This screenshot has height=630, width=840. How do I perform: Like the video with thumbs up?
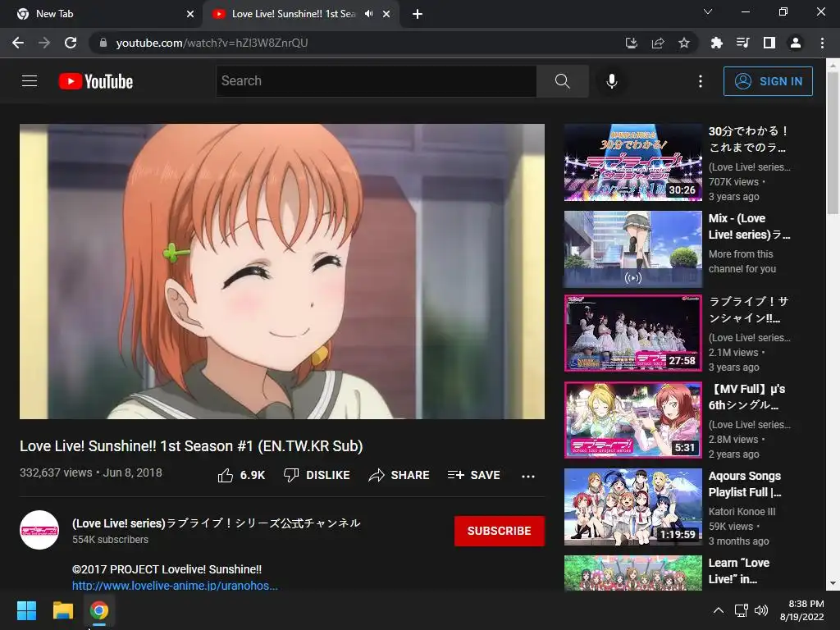(241, 475)
